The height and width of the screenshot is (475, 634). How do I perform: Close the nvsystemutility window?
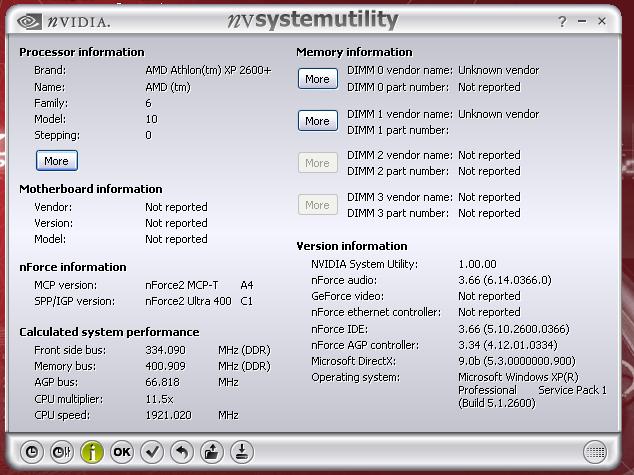[x=602, y=21]
